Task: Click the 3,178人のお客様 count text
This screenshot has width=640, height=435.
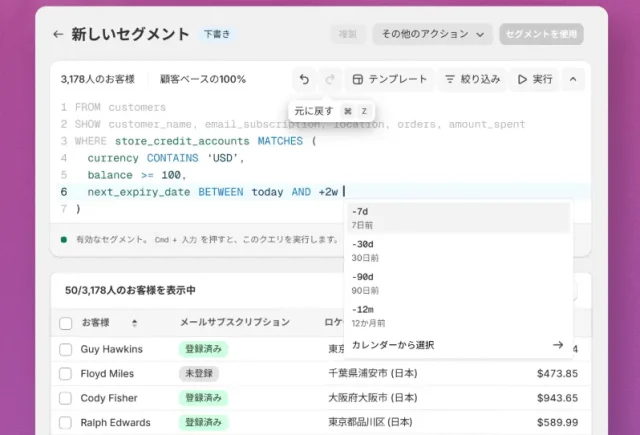Action: coord(98,79)
